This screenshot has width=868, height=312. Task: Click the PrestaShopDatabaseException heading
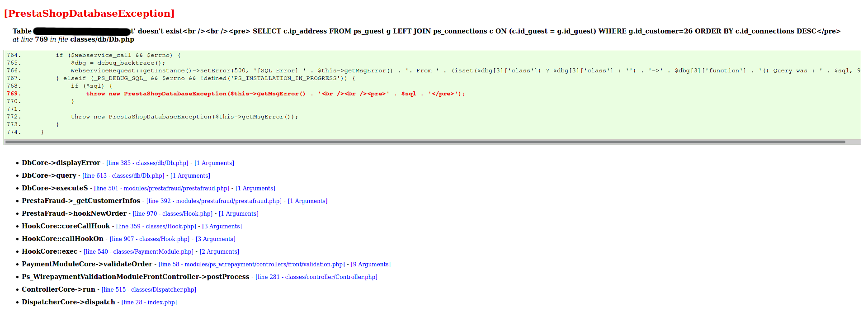(x=89, y=14)
